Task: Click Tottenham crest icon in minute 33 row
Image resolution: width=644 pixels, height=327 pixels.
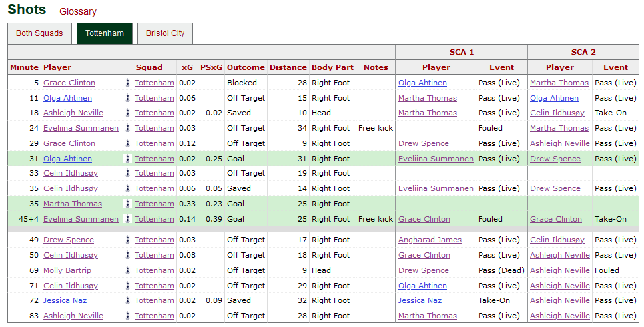Action: (128, 173)
